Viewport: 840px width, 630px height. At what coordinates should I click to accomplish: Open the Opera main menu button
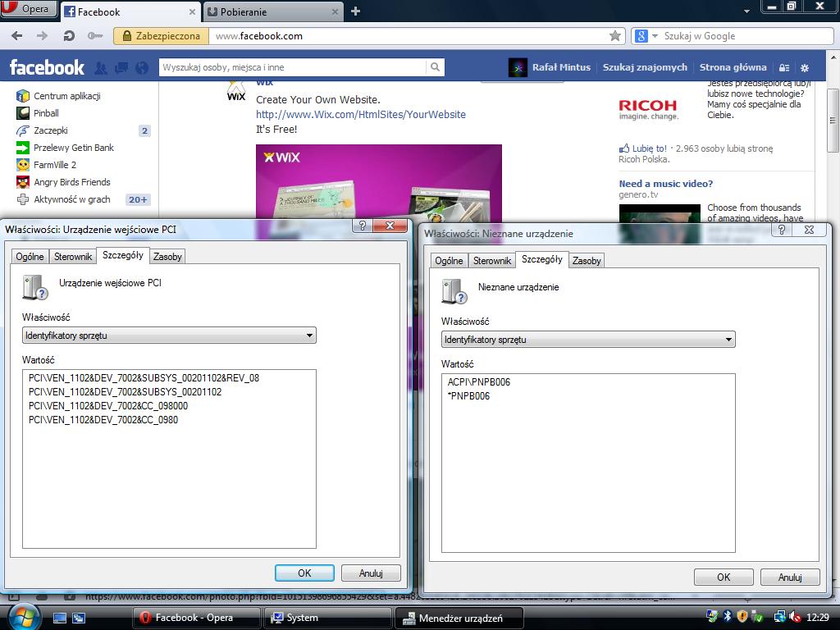click(x=29, y=9)
